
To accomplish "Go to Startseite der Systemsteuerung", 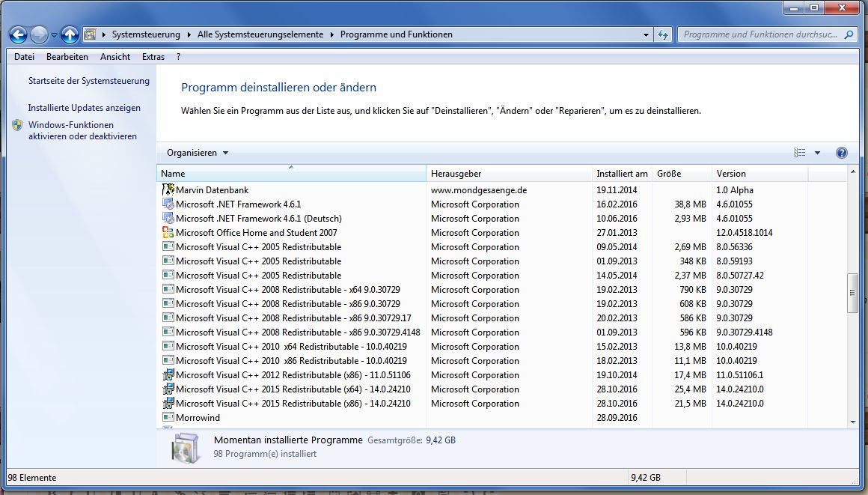I will pos(88,81).
